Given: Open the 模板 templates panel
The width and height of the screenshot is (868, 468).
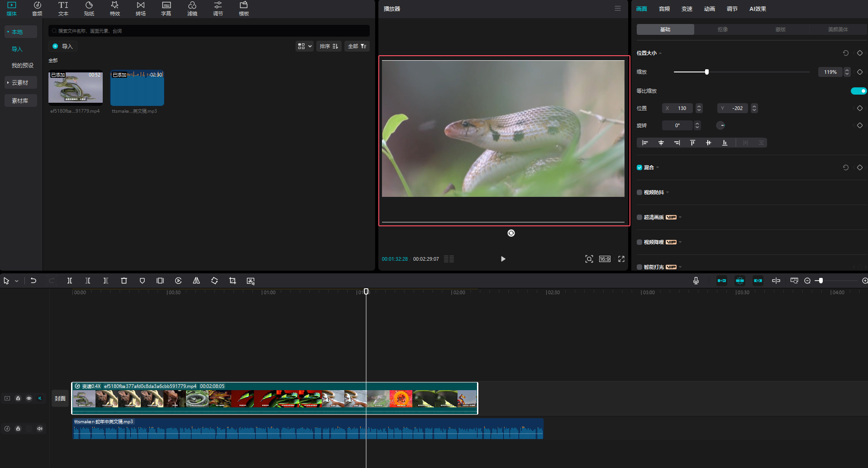Looking at the screenshot, I should [244, 9].
